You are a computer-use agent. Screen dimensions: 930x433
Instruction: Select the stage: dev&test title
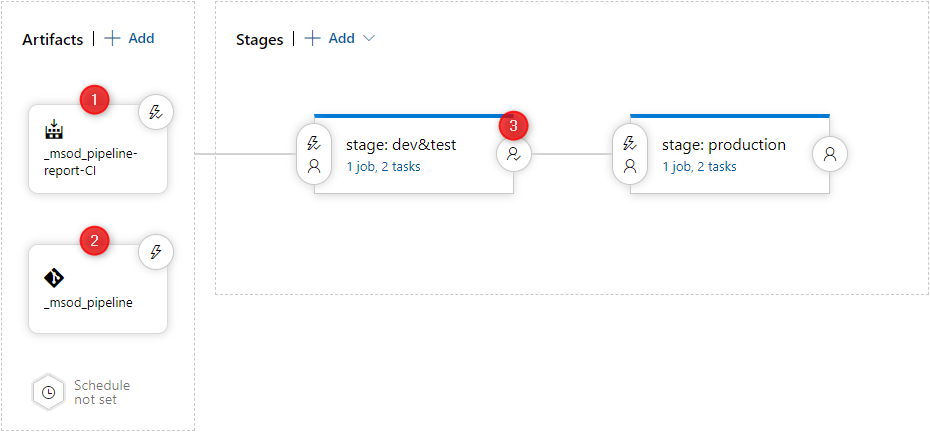pyautogui.click(x=401, y=145)
